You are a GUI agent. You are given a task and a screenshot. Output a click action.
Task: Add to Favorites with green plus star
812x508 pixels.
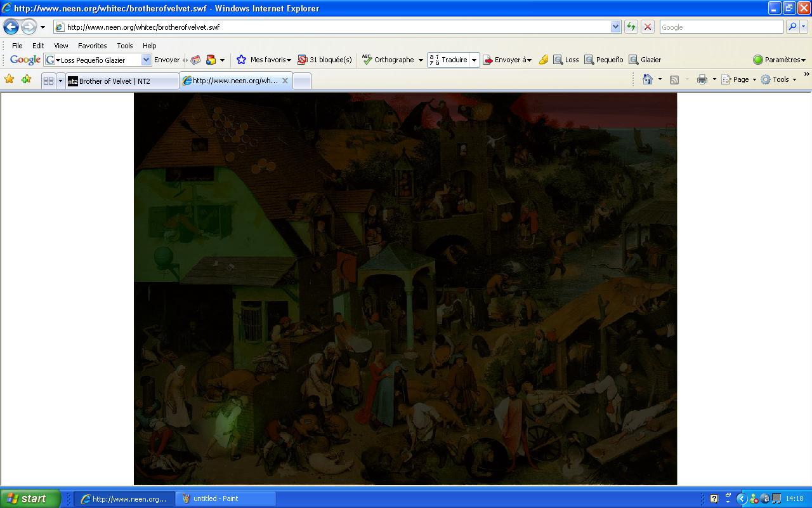click(26, 79)
